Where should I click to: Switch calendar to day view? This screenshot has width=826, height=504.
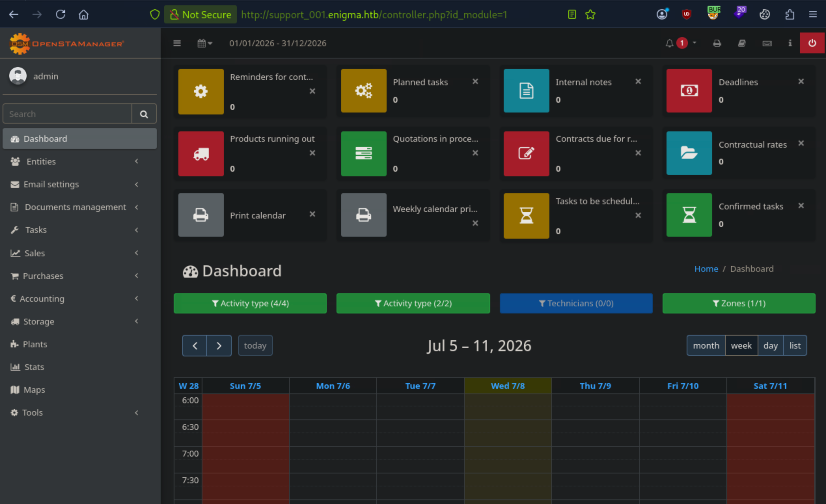pos(770,345)
